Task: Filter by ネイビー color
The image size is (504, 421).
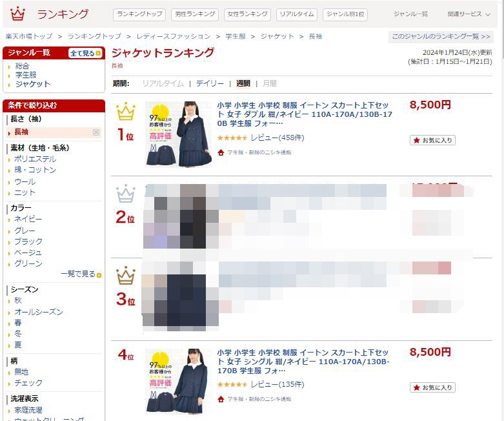Action: coord(28,219)
